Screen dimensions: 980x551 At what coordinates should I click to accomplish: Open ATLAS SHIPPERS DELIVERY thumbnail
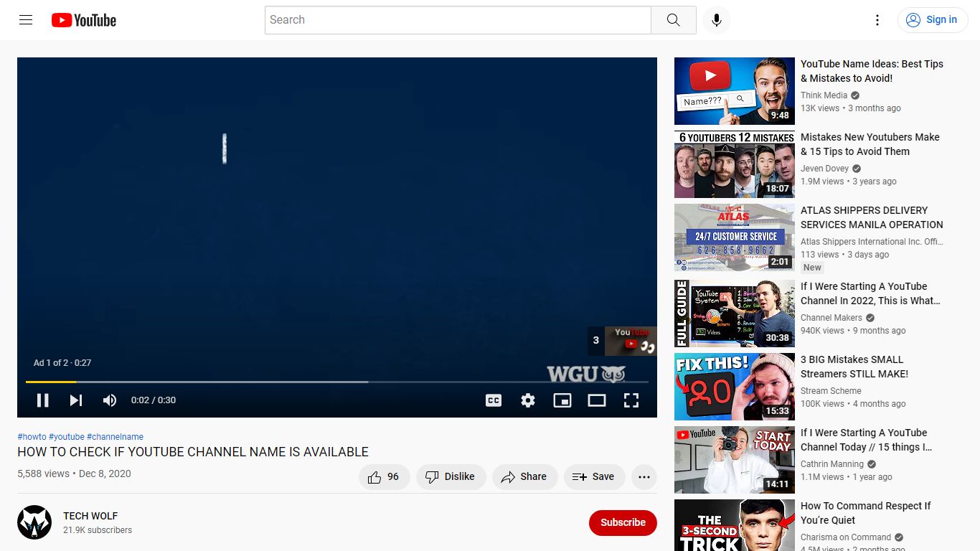(735, 237)
